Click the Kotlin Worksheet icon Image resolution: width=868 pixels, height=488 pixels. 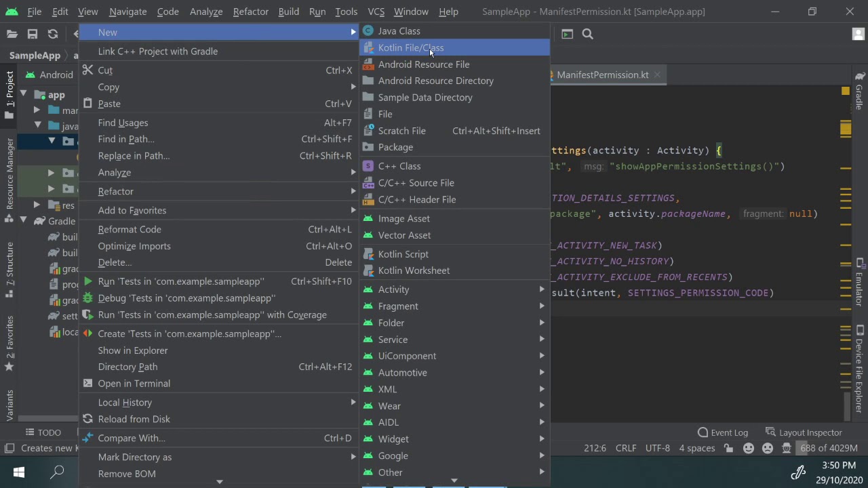(x=368, y=270)
